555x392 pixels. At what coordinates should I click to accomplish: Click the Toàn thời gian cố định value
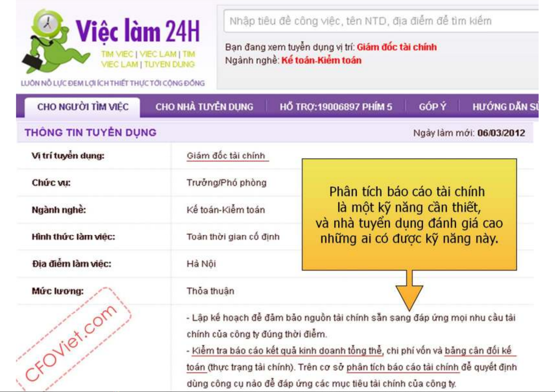pos(233,237)
